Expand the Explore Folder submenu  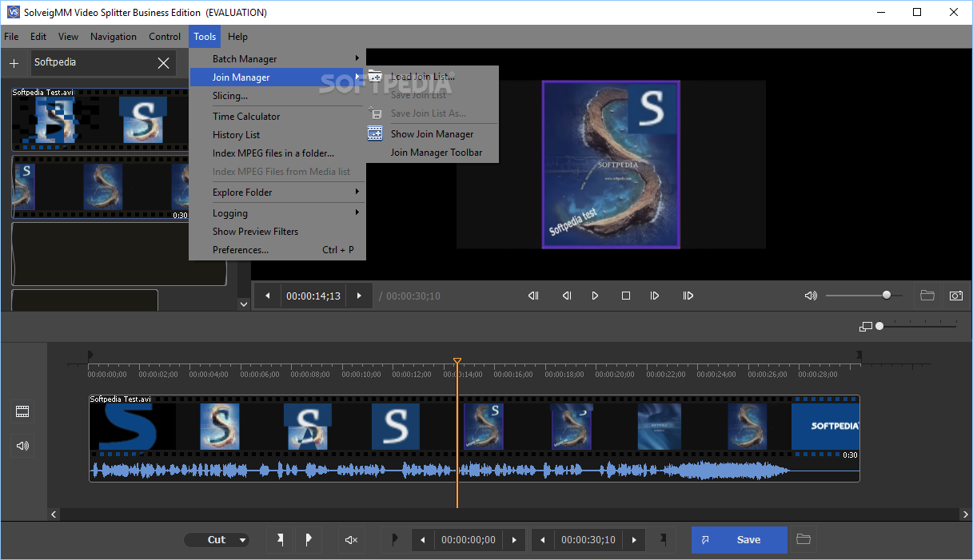(277, 192)
